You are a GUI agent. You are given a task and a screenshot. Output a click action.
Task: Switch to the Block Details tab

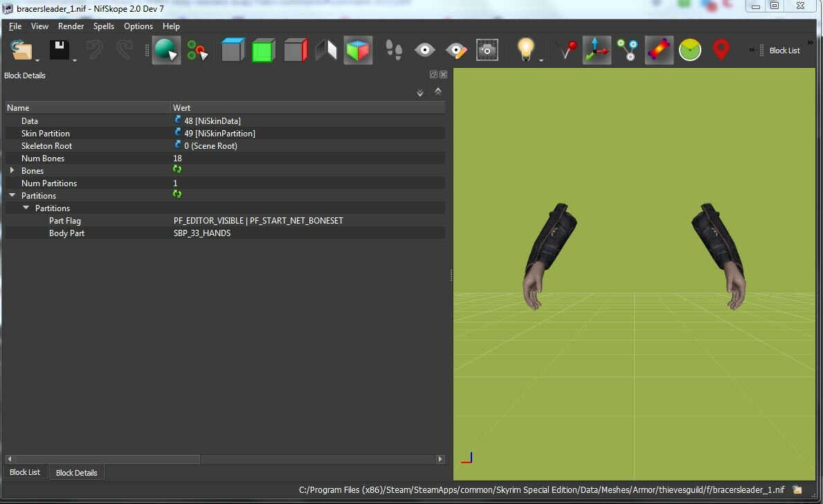click(77, 472)
